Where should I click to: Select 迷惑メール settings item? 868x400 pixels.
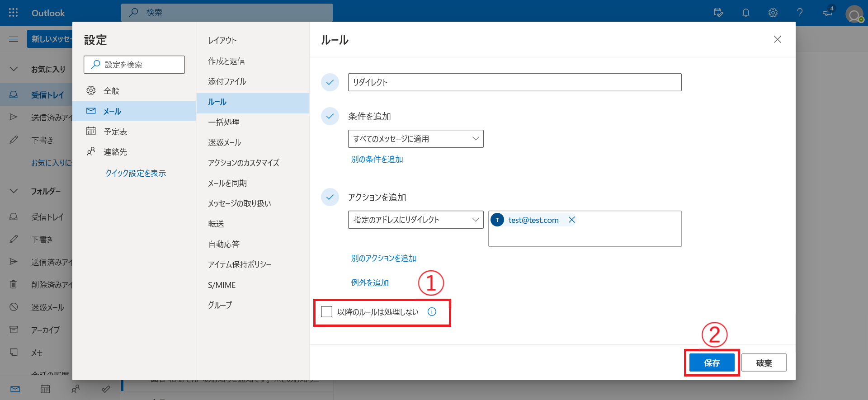(225, 142)
